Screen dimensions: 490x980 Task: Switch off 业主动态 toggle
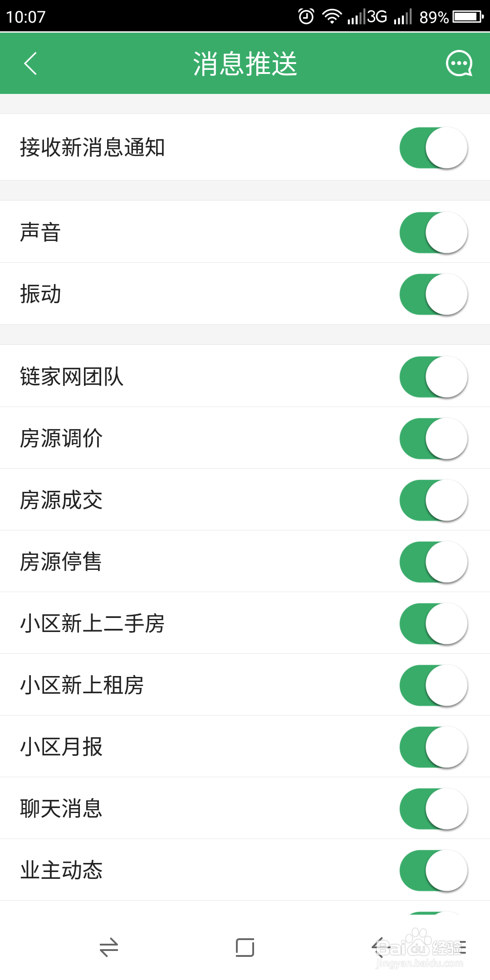click(434, 870)
